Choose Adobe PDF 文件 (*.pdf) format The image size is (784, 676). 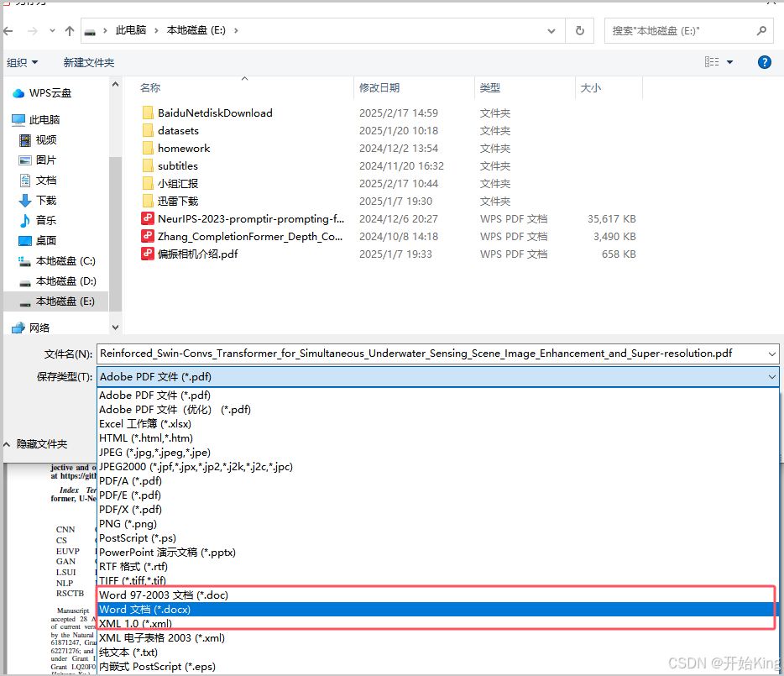[x=437, y=396]
